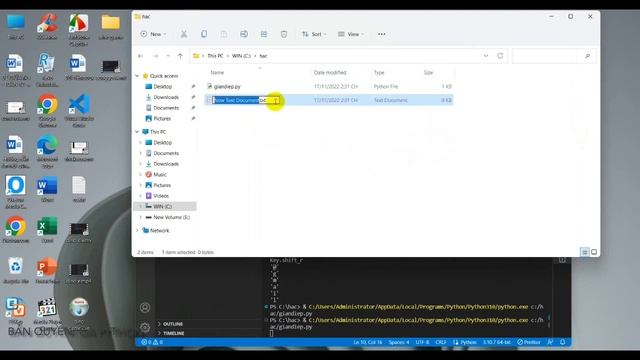Viewport: 640px width, 360px height.
Task: Refresh the Explorer folder view
Action: point(500,56)
